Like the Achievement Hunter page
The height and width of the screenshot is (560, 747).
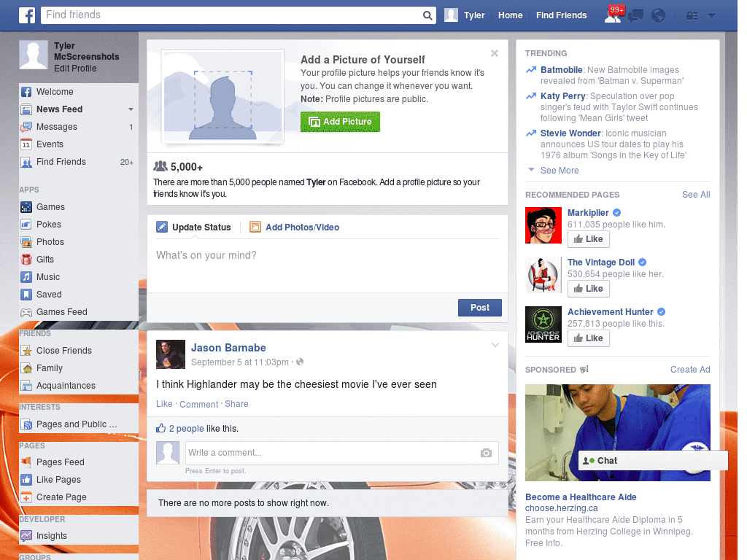tap(589, 338)
